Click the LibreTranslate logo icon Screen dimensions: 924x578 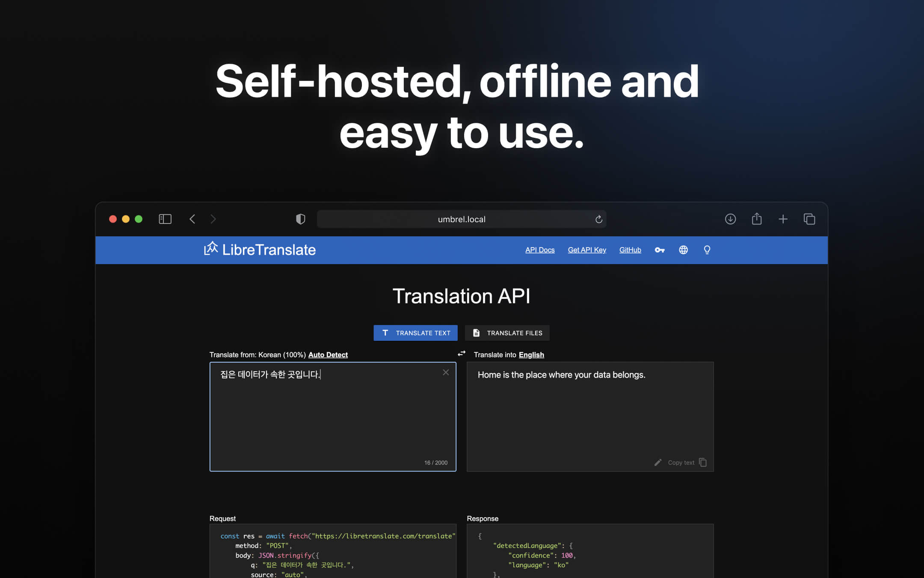(x=210, y=249)
